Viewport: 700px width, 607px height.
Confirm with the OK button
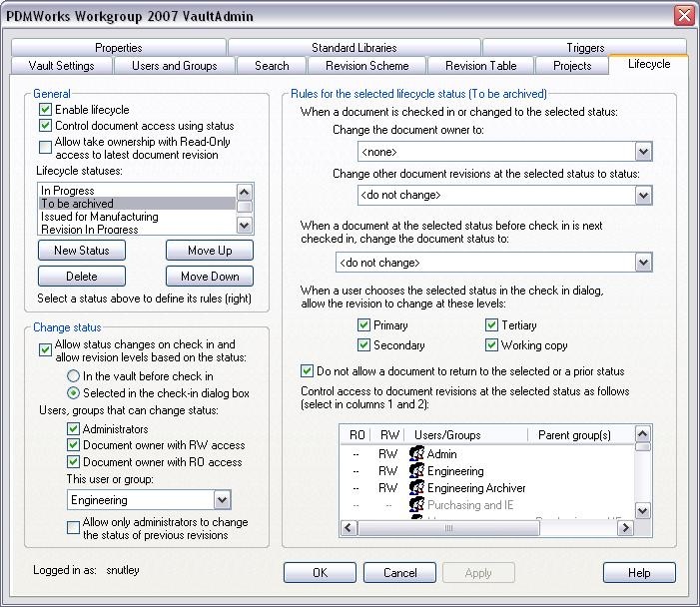[x=320, y=573]
